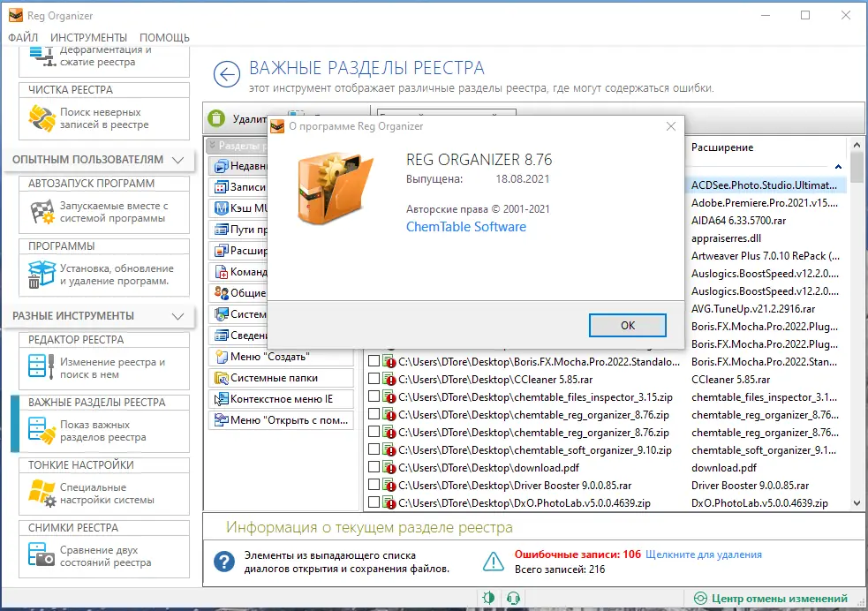
Task: Close the О программе Reg Organizer dialog
Action: [x=671, y=126]
